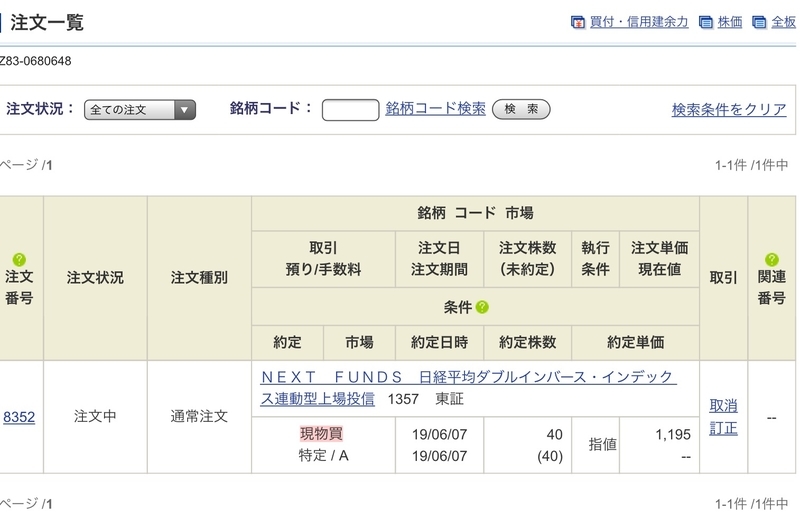The width and height of the screenshot is (800, 528).
Task: Open the 銘柄コード検索 link
Action: (x=435, y=109)
